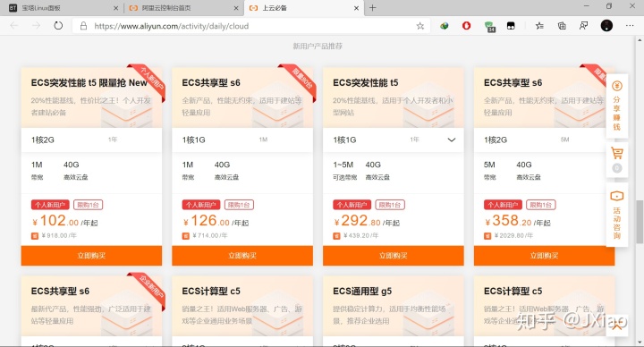Click the forward navigation arrow
644x347 pixels.
click(36, 25)
